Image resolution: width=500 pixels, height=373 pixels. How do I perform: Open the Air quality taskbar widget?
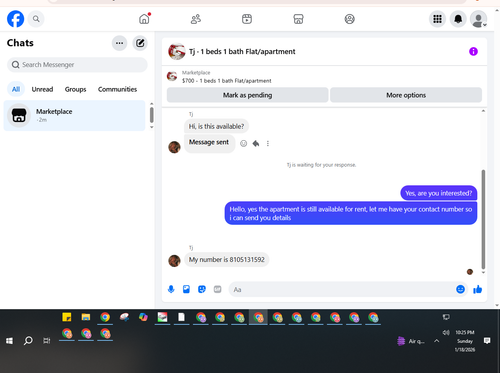411,341
